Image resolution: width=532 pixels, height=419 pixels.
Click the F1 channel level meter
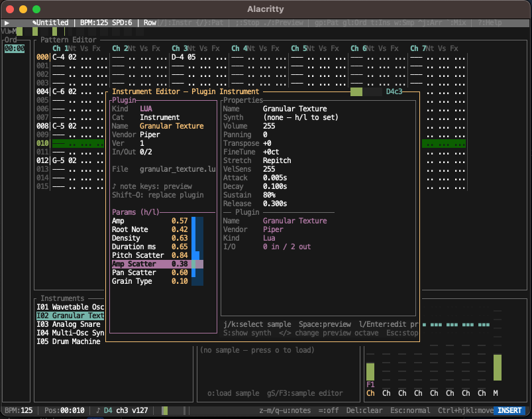click(x=370, y=371)
